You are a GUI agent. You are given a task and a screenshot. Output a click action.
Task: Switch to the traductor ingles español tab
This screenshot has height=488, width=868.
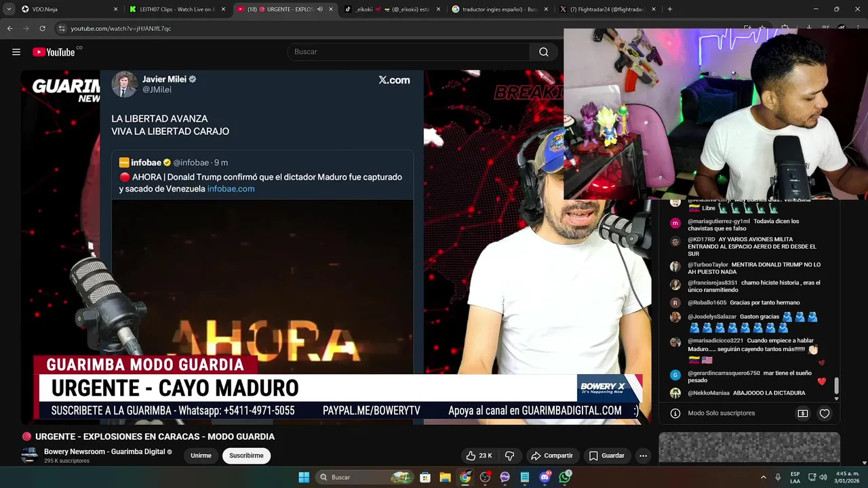click(x=498, y=9)
